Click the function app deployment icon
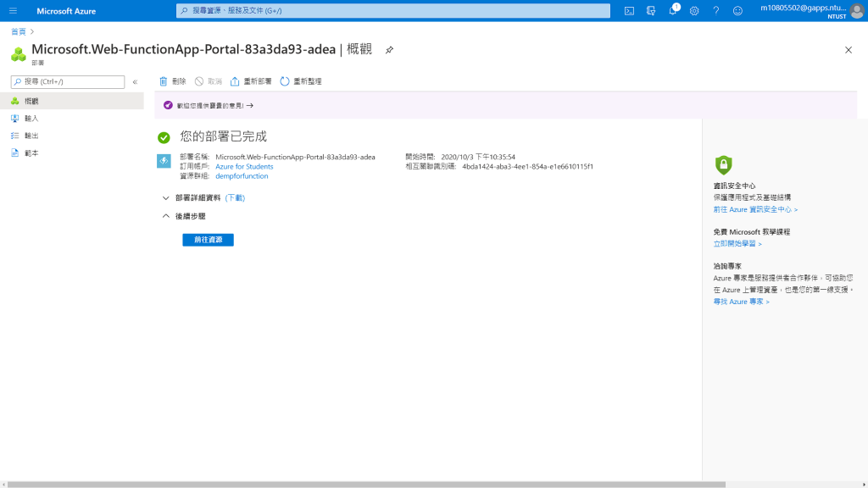Viewport: 868px width, 488px height. pos(164,161)
